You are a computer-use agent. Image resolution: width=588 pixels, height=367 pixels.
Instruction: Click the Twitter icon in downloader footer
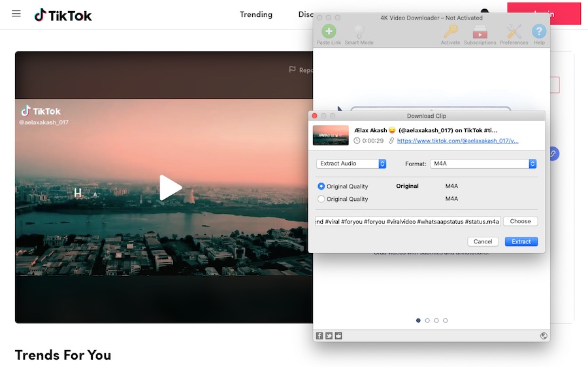pyautogui.click(x=329, y=336)
